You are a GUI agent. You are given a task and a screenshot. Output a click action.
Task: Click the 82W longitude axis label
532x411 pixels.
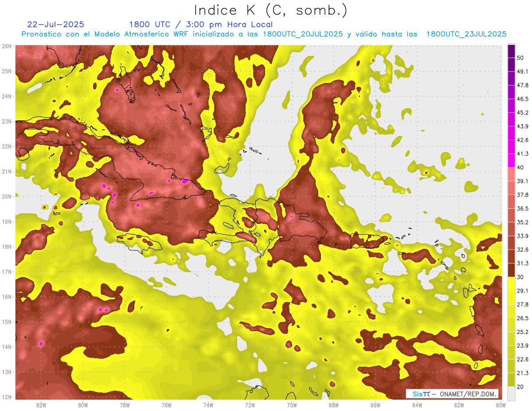tap(41, 405)
